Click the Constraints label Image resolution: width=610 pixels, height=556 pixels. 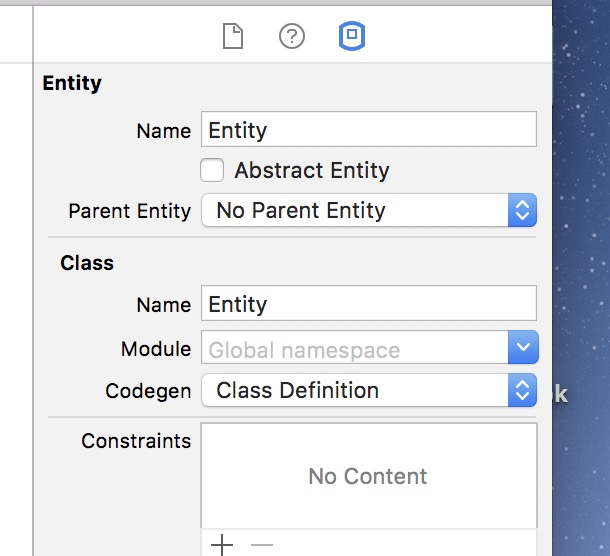pyautogui.click(x=136, y=441)
